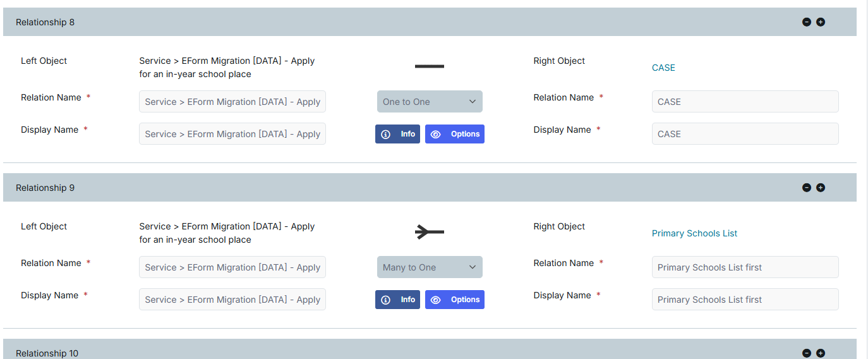The height and width of the screenshot is (359, 868).
Task: Click the plus icon in Relationship 9 header
Action: 821,188
